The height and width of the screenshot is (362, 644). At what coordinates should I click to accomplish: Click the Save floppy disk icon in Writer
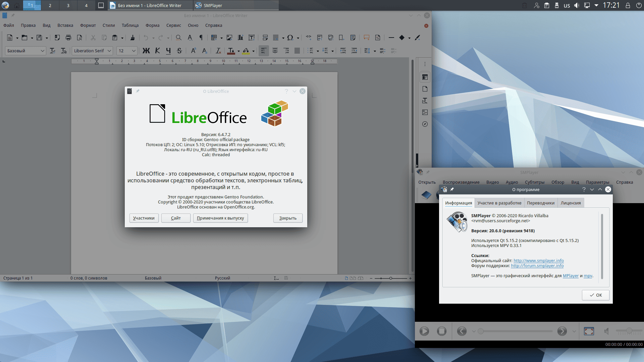[x=39, y=38]
